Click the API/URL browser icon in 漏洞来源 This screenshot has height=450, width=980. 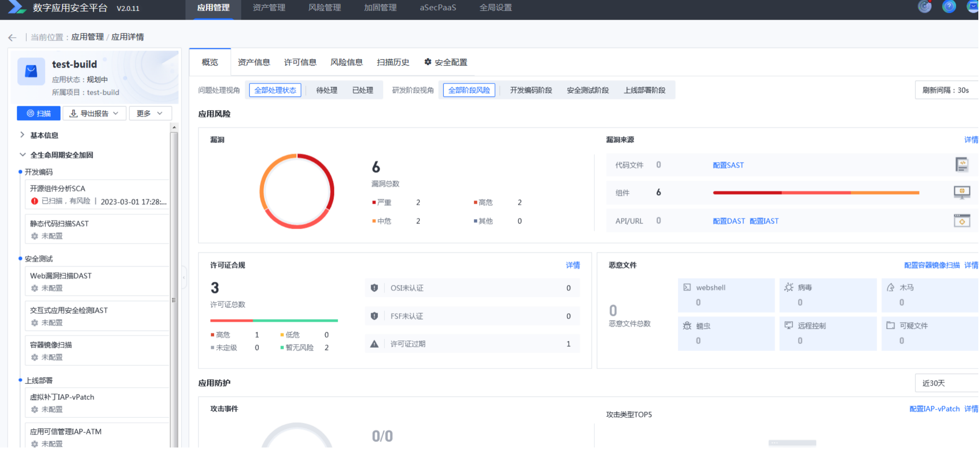tap(962, 220)
